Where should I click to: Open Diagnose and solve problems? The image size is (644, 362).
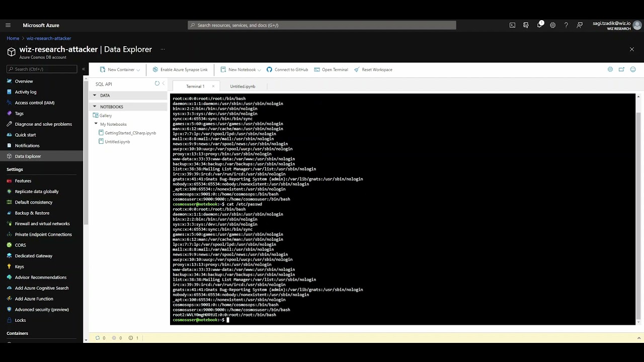click(x=43, y=124)
